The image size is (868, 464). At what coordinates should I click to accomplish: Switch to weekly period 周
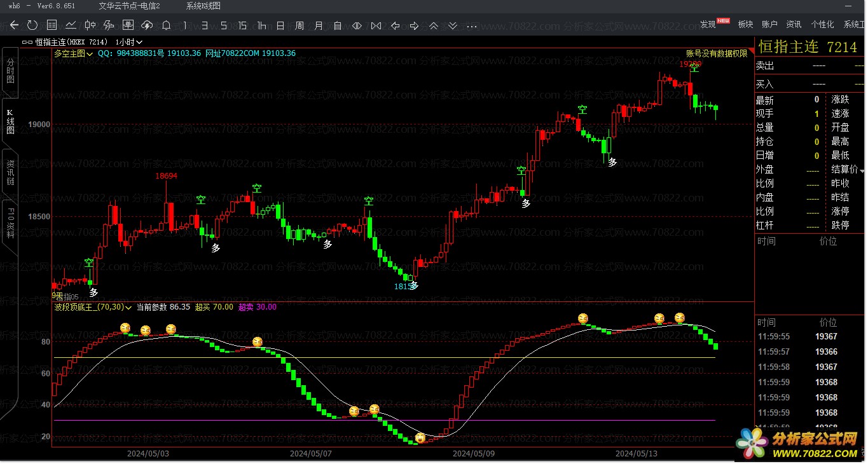300,25
